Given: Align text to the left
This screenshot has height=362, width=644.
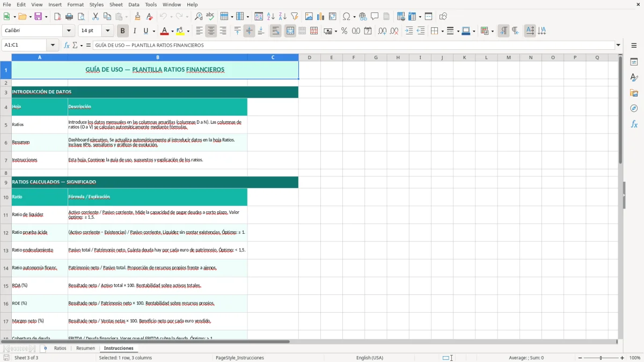Looking at the screenshot, I should tap(200, 31).
